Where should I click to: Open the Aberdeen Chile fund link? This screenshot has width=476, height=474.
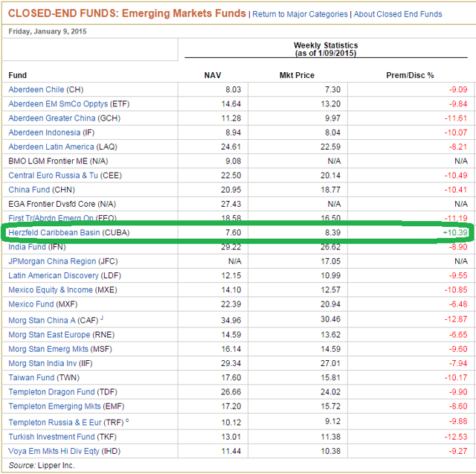coord(36,89)
